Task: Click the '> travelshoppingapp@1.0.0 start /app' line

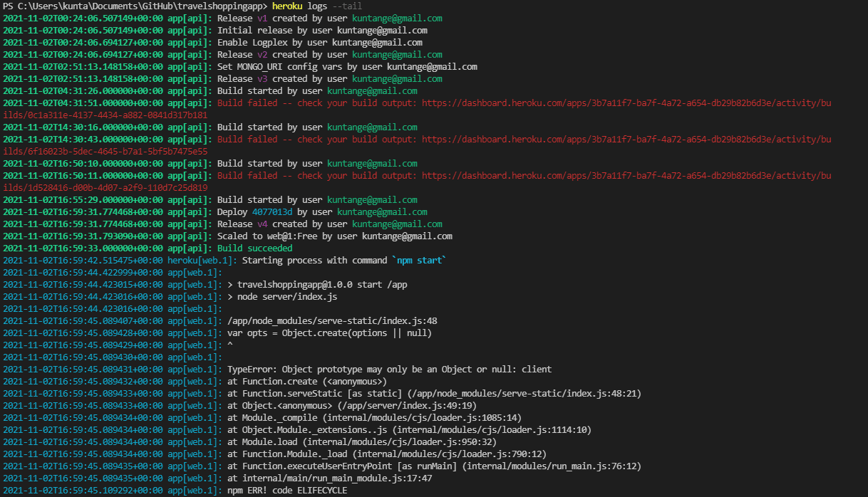Action: 317,284
